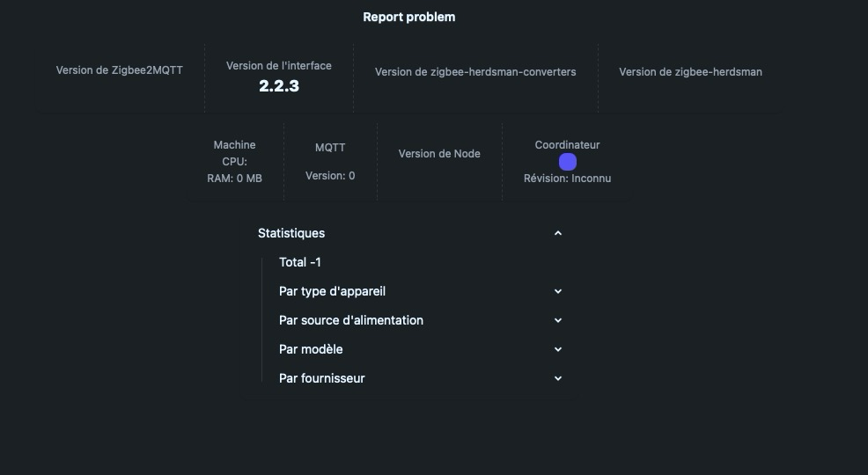Viewport: 868px width, 475px height.
Task: Click the Coordinateur heading
Action: click(x=567, y=145)
